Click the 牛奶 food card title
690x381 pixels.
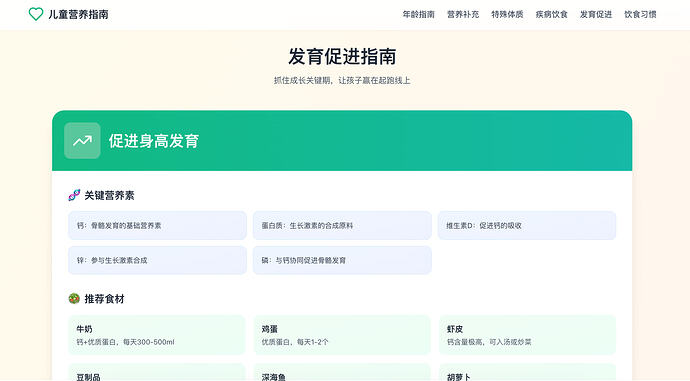point(84,329)
